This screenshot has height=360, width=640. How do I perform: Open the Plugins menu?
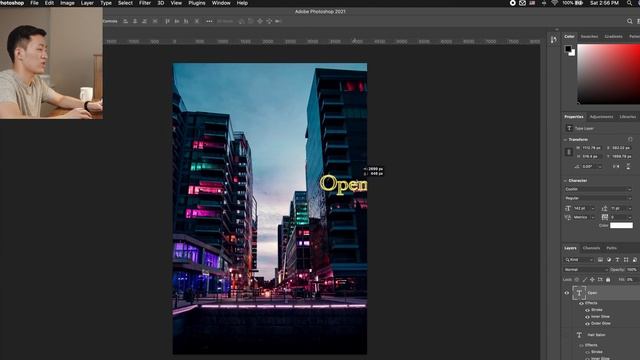197,3
